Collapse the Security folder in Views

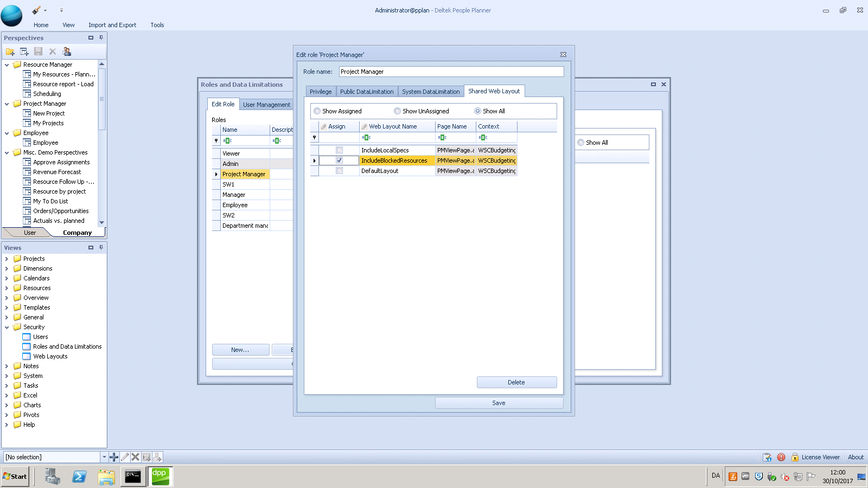(x=7, y=328)
